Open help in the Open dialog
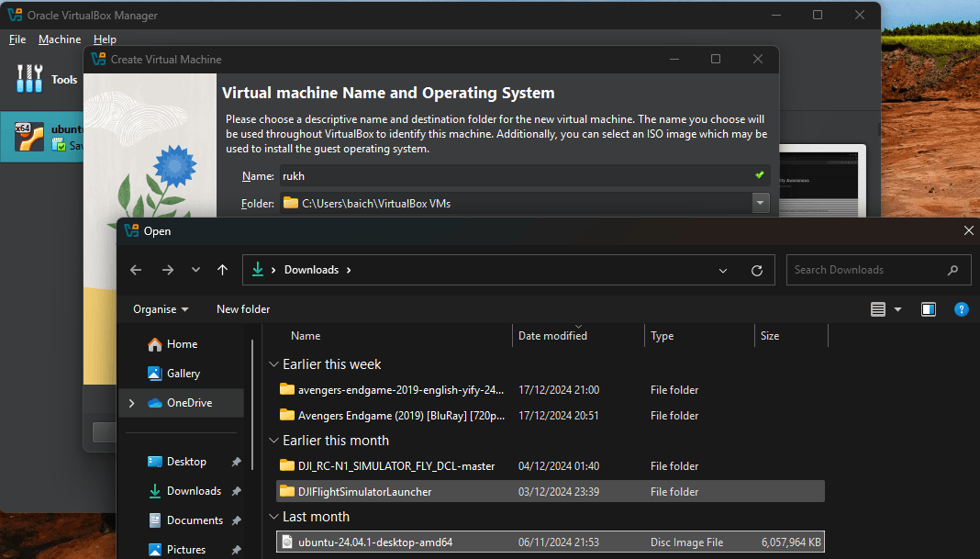The image size is (980, 559). point(962,309)
